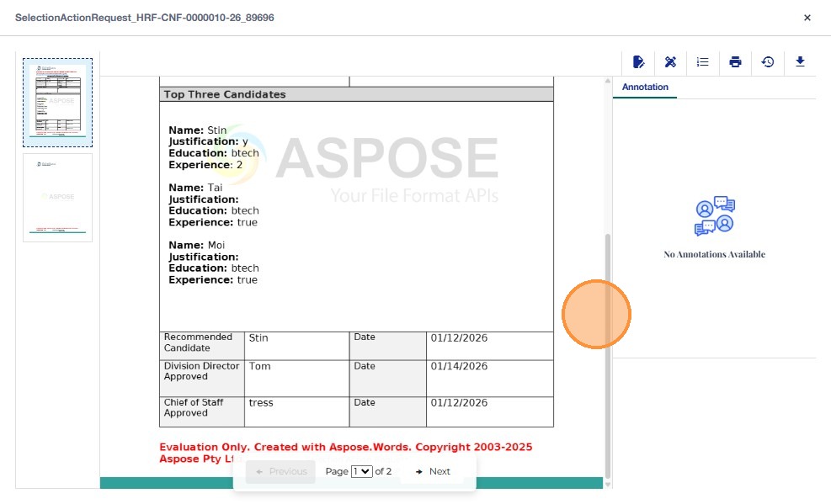The image size is (831, 504).
Task: Click the document vertical scrollbar thumb
Action: pos(607,353)
